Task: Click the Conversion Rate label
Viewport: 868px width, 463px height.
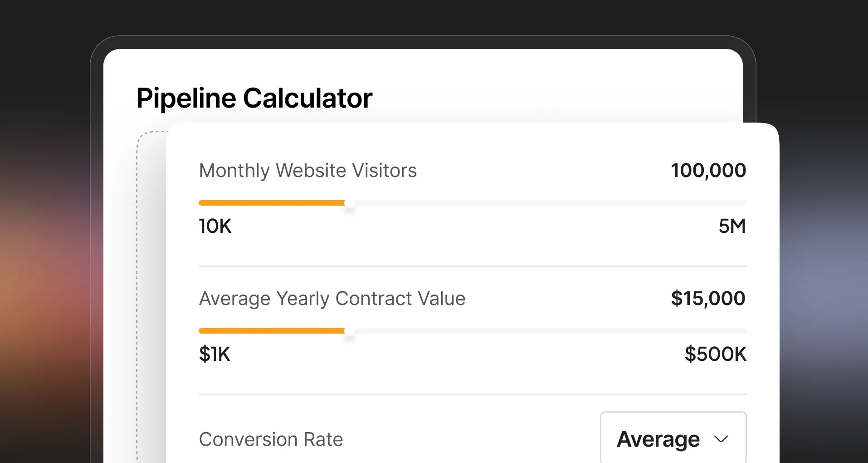Action: [271, 439]
